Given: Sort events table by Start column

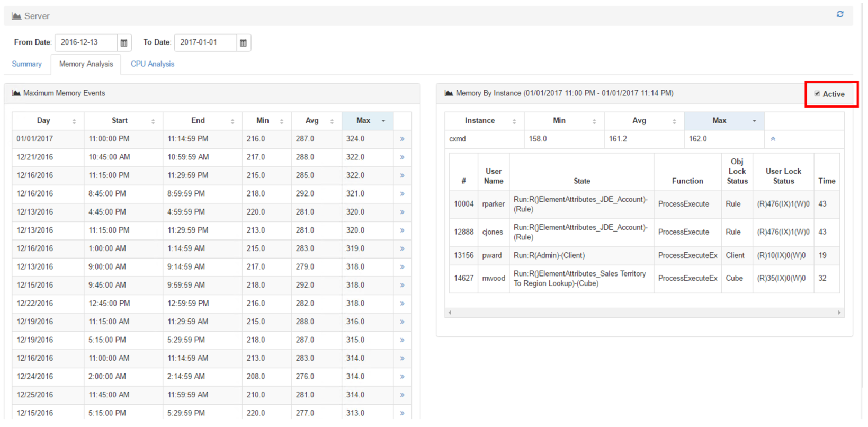Looking at the screenshot, I should (123, 121).
